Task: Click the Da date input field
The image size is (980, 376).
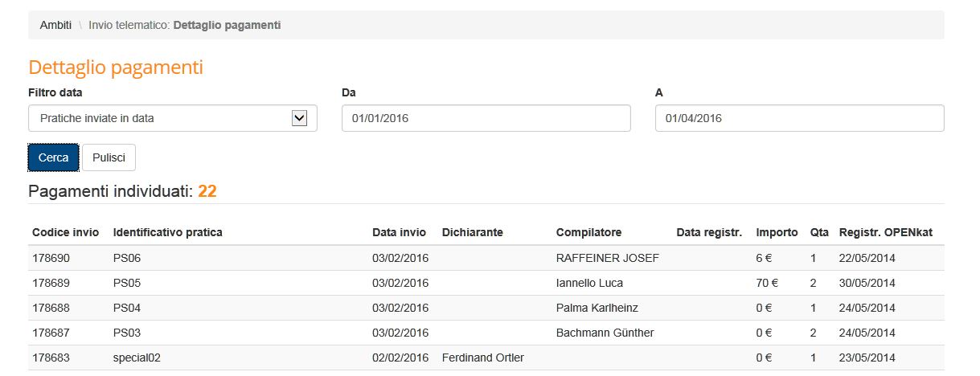Action: pos(486,118)
